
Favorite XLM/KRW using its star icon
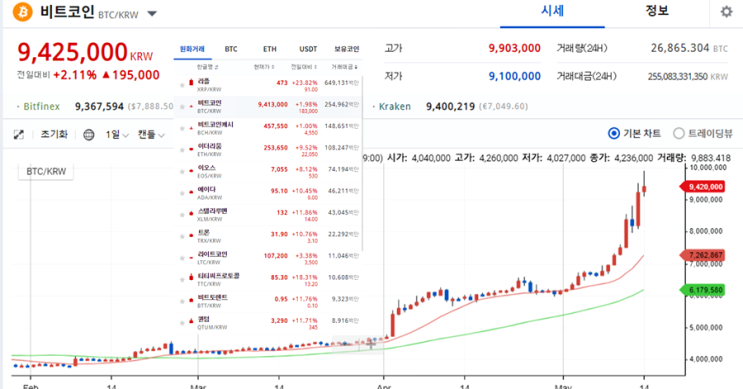pyautogui.click(x=181, y=215)
